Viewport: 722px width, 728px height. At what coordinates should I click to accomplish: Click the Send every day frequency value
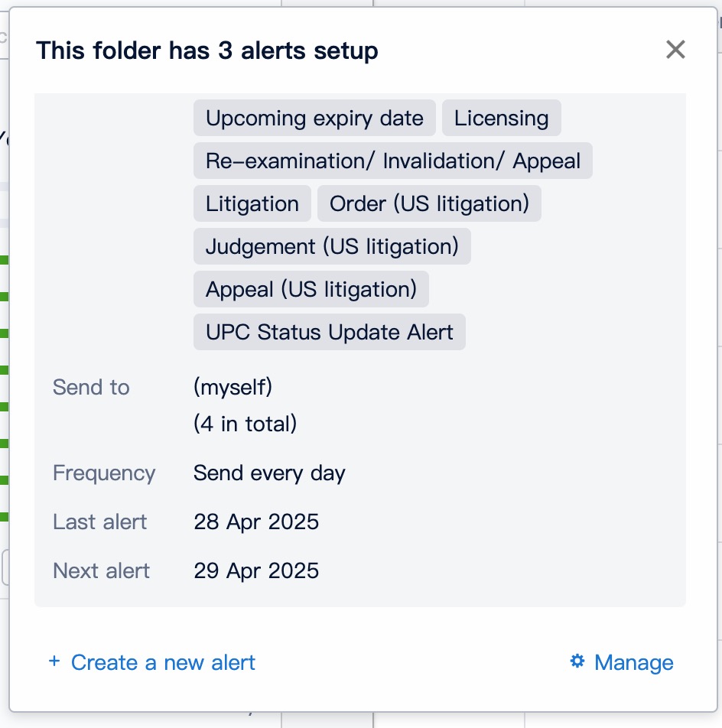coord(269,473)
